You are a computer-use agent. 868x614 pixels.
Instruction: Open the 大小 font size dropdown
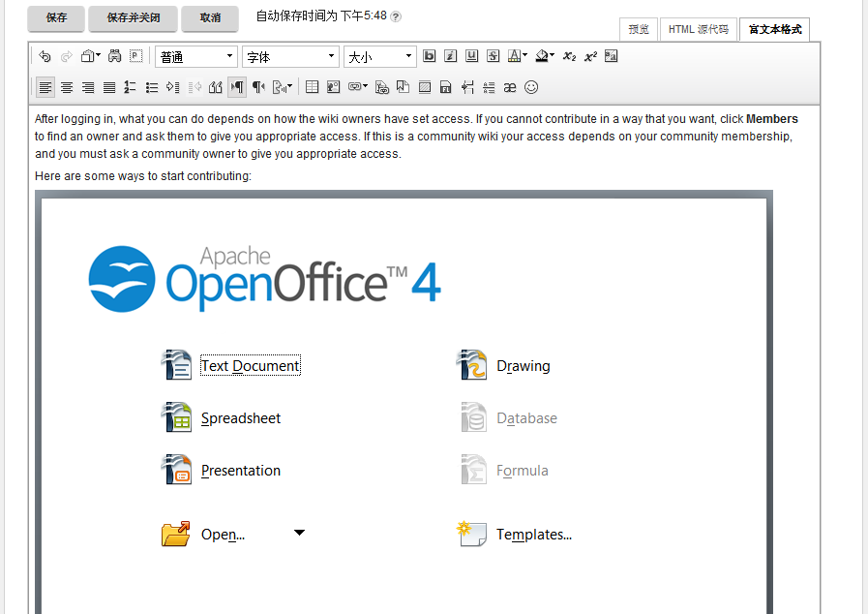379,56
